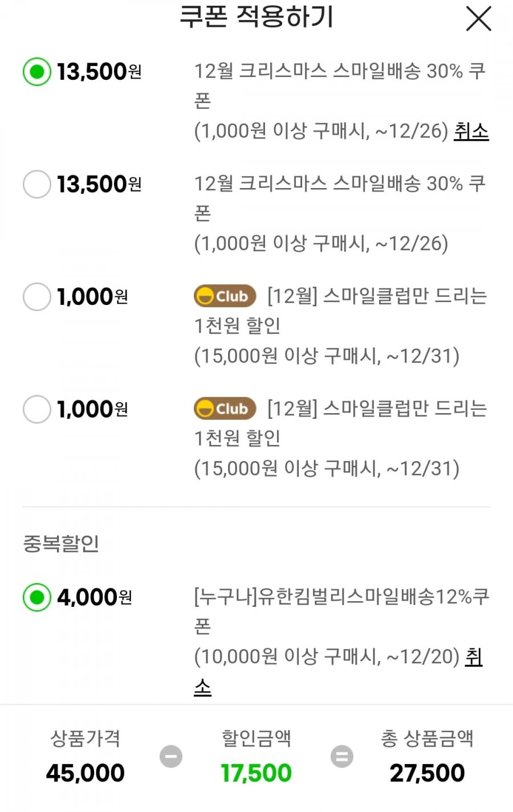Cancel the 12% 유한킴벌리 coupon via 취소
Viewport: 513px width, 812px height.
tap(474, 658)
